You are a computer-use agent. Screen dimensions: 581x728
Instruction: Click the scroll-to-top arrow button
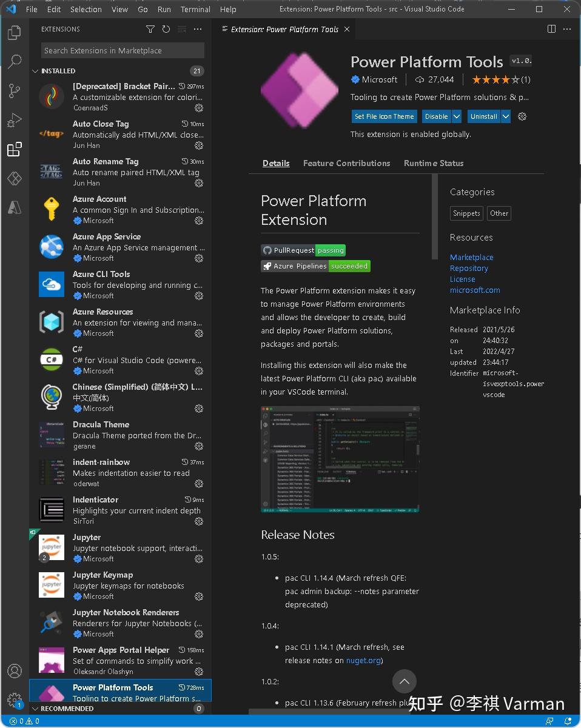click(405, 681)
